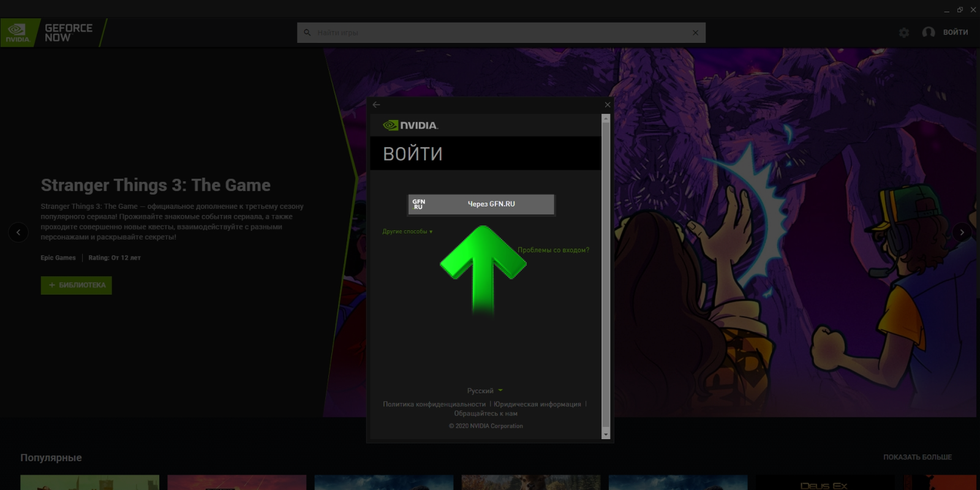Add game with БИБЛИОТЕКА button
This screenshot has width=980, height=490.
tap(77, 285)
